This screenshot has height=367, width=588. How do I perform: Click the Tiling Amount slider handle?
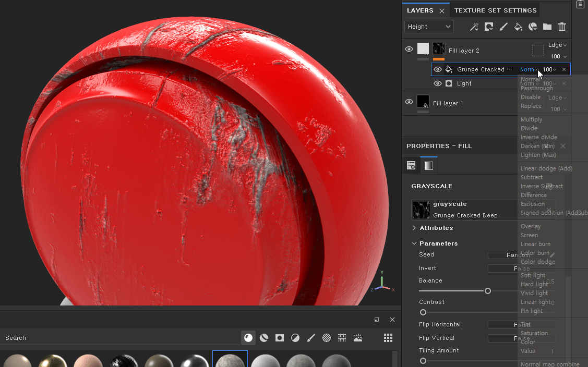423,361
